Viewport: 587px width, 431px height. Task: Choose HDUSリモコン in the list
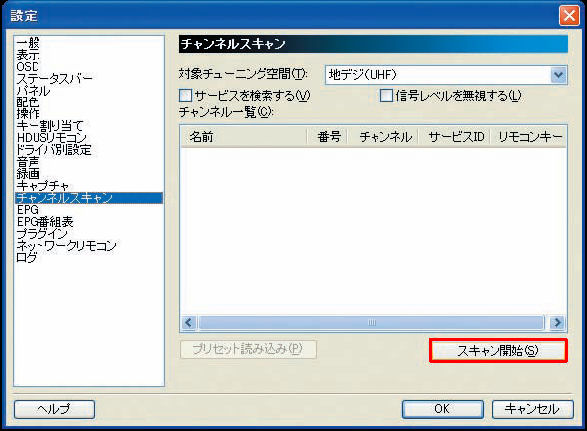51,138
